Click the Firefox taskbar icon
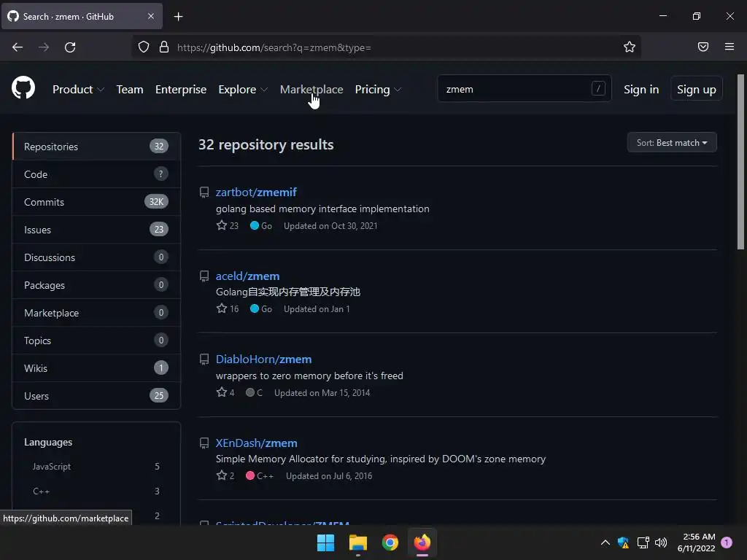 [422, 542]
